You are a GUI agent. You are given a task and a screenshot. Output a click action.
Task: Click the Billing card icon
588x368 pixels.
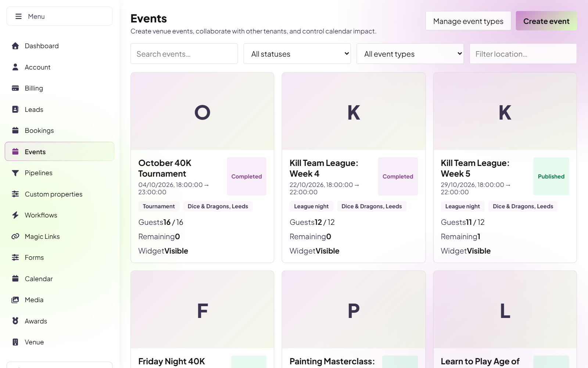tap(15, 88)
